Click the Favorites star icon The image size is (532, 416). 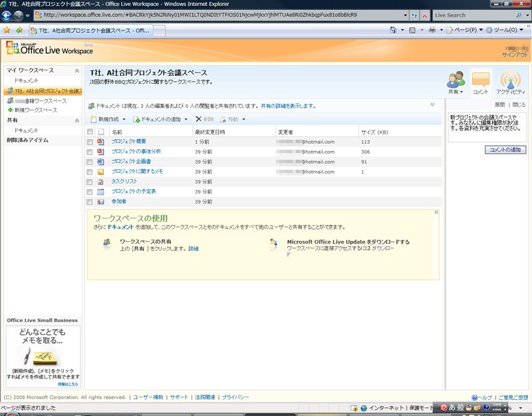[7, 30]
